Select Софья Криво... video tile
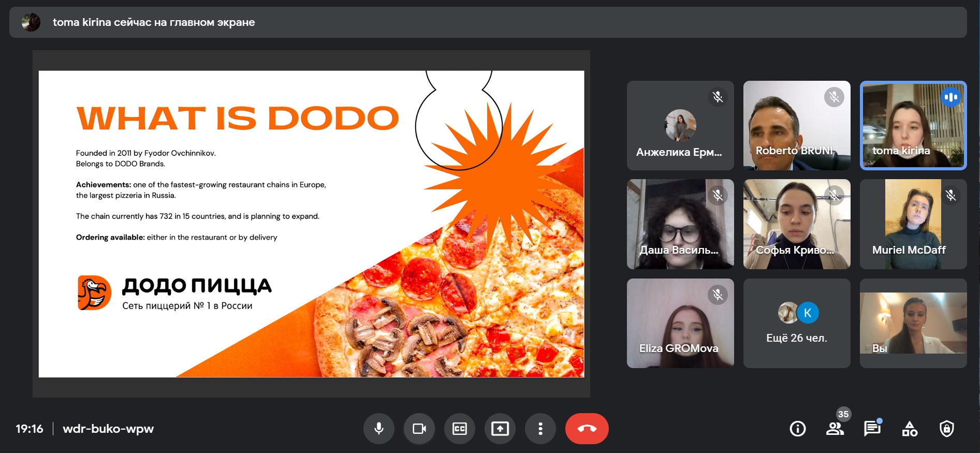Screen dimensions: 980x453 [797, 224]
